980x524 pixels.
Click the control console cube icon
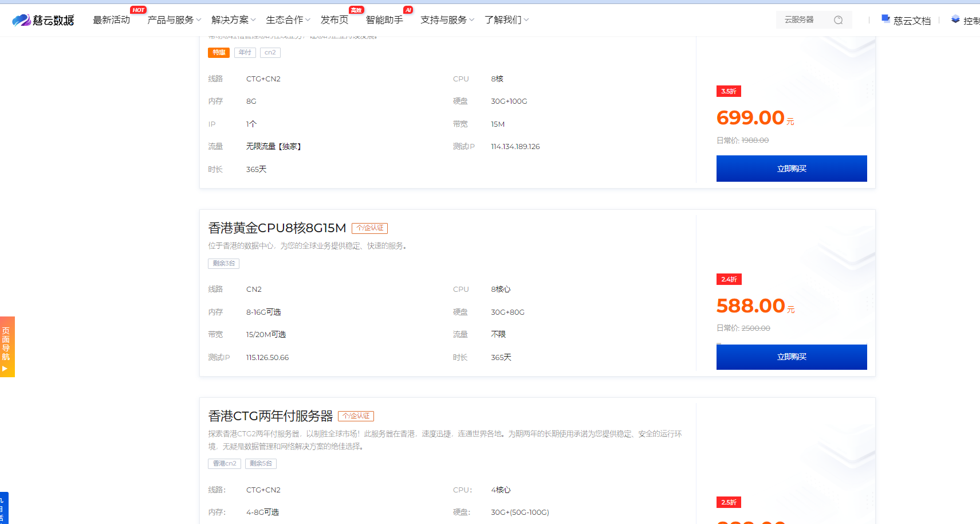tap(955, 19)
